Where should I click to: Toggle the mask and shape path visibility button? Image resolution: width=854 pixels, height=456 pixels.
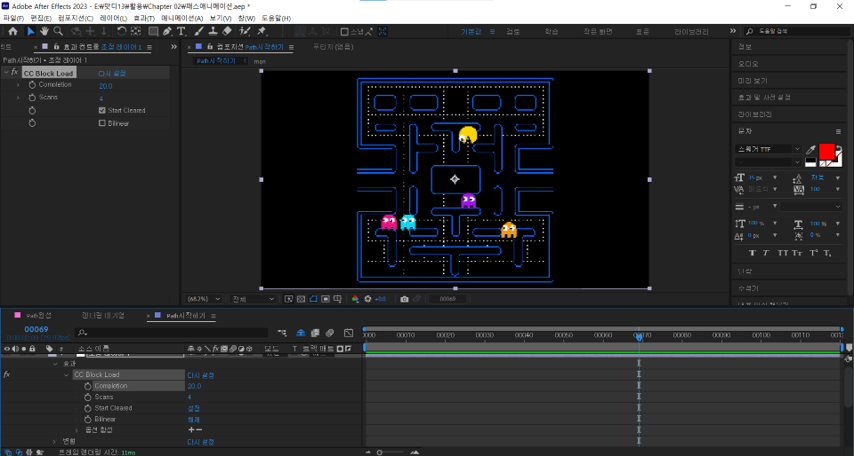tap(313, 299)
